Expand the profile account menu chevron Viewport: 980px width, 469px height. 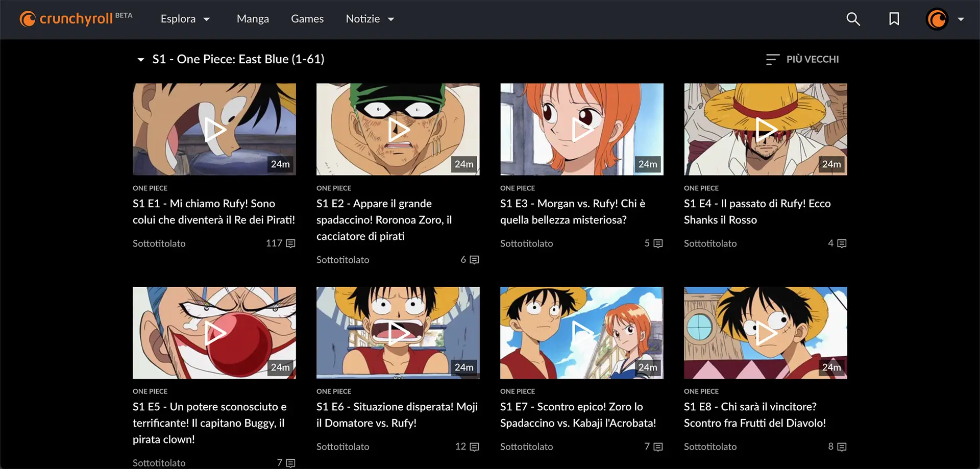962,19
